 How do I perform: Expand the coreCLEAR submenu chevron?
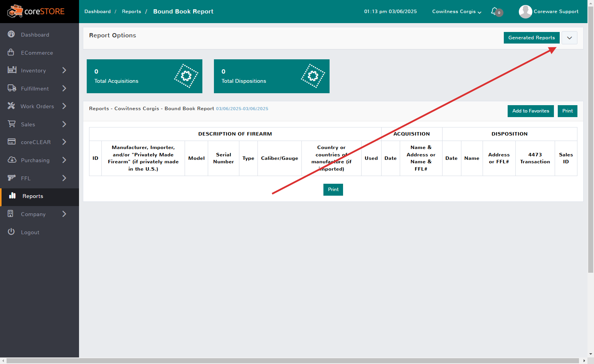[x=64, y=142]
